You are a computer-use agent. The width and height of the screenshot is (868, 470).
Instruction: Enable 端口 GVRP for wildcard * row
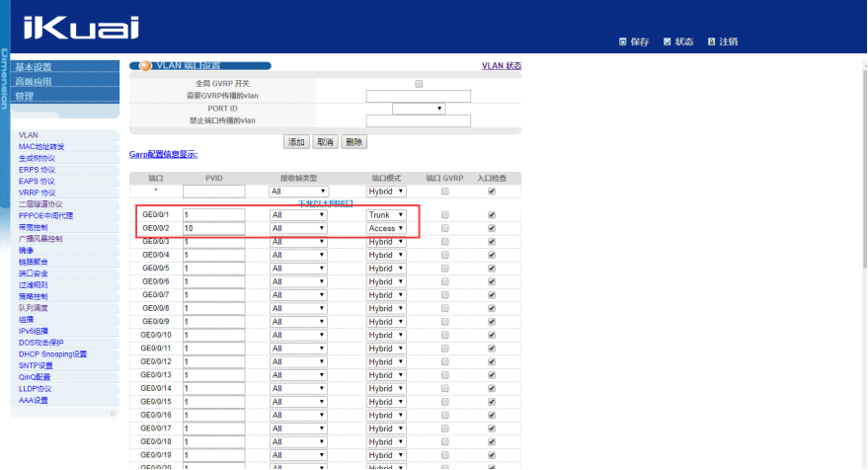click(445, 192)
